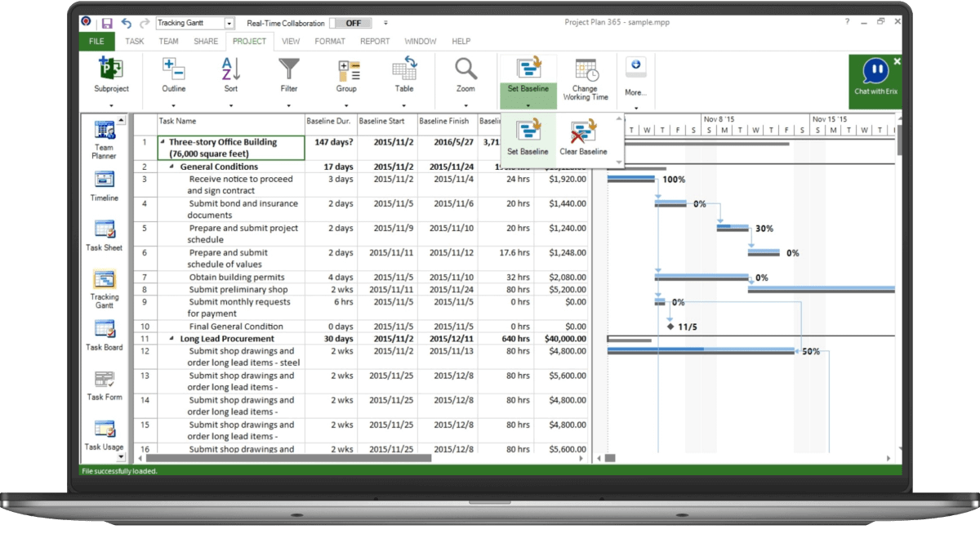
Task: Click the Help question mark icon
Action: (846, 23)
